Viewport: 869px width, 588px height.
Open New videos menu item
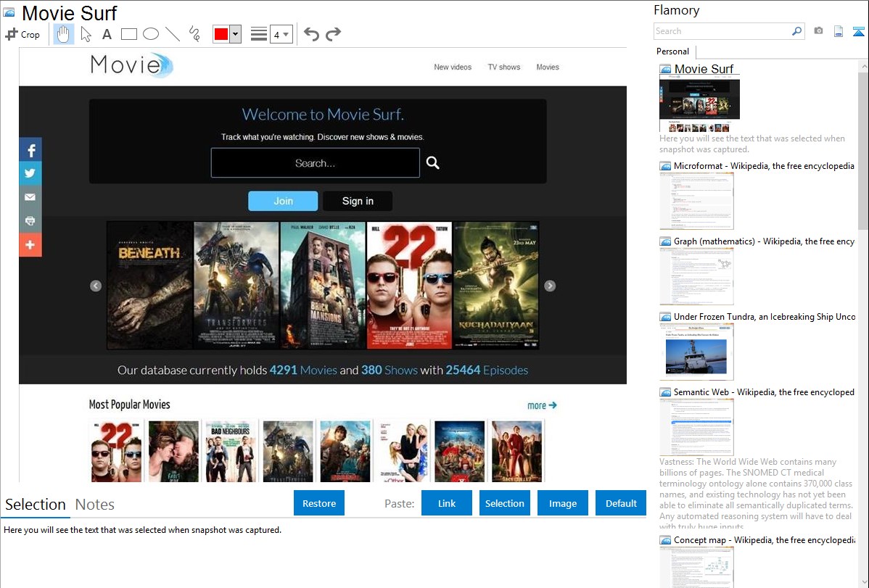(453, 67)
